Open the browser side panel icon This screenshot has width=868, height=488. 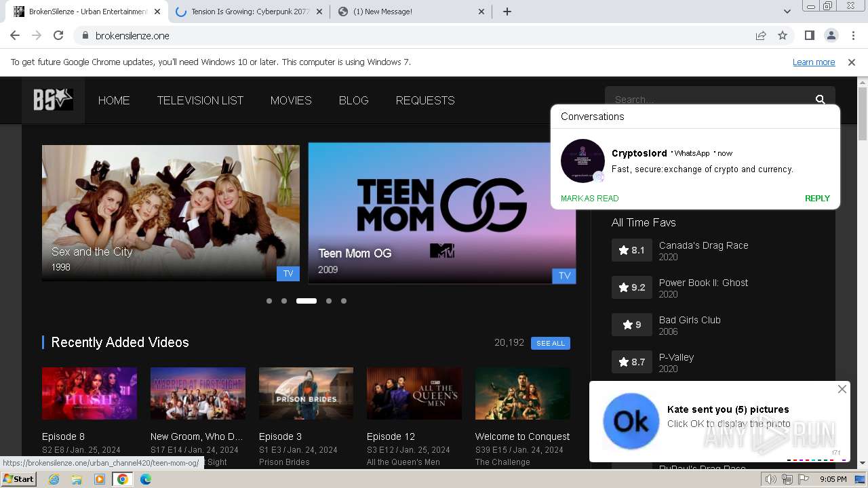click(x=809, y=35)
